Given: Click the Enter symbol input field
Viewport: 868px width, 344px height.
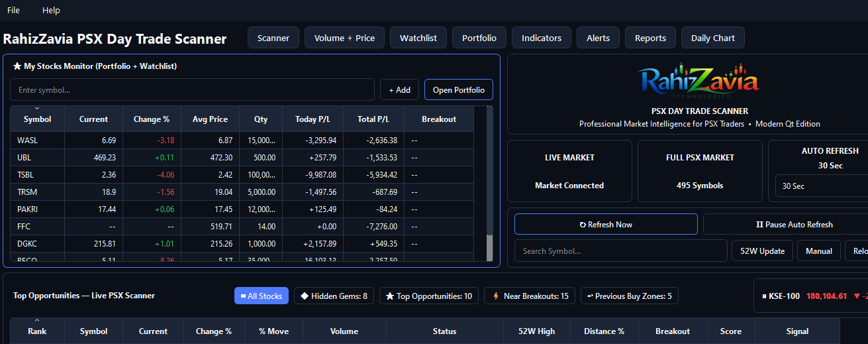Looking at the screenshot, I should pyautogui.click(x=192, y=89).
